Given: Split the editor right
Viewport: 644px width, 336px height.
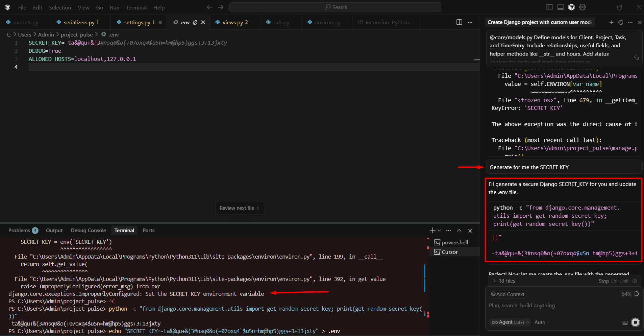Looking at the screenshot, I should click(459, 22).
